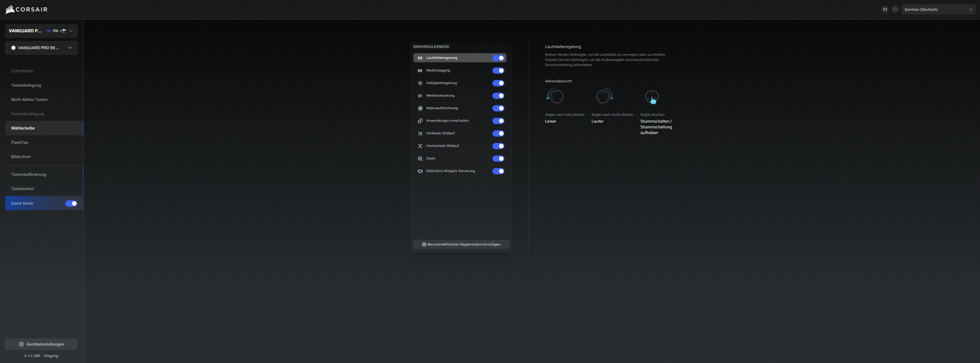Click the press knob hand icon
This screenshot has height=363, width=980.
tap(652, 97)
